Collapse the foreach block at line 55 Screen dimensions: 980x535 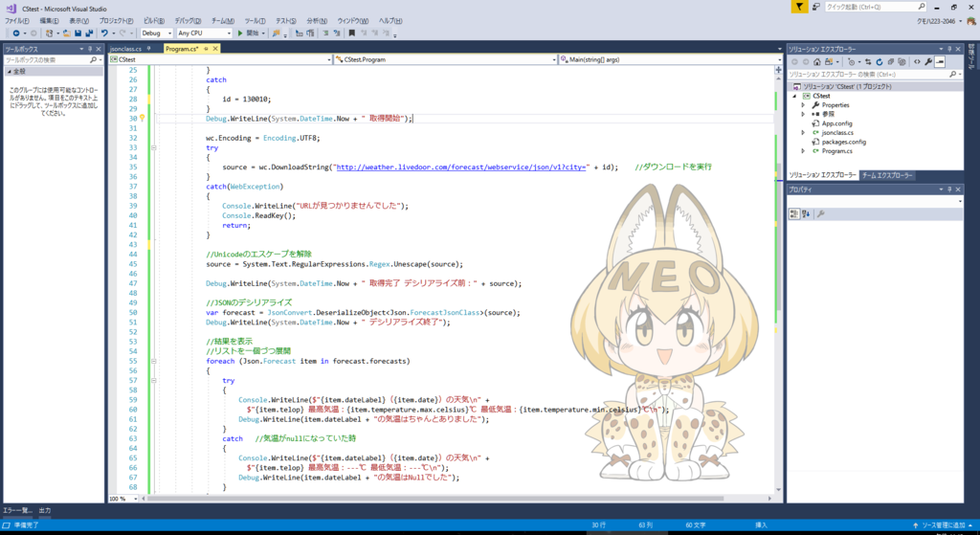154,361
